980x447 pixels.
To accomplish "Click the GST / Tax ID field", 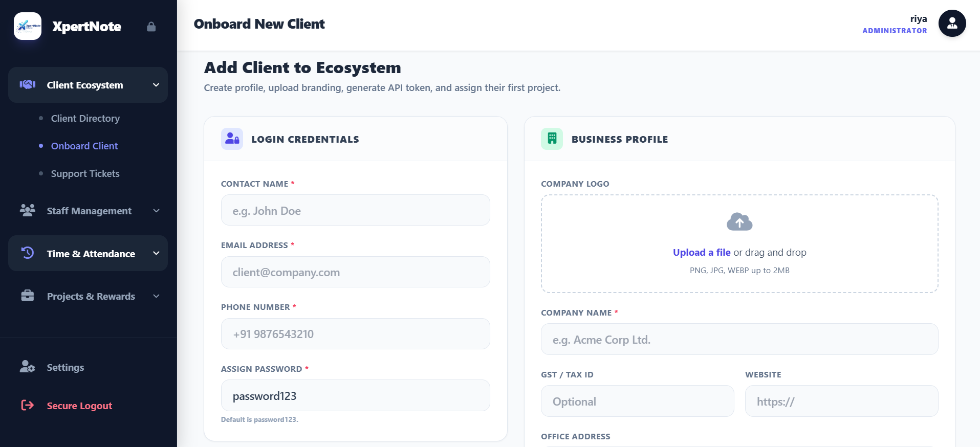I will tap(638, 401).
